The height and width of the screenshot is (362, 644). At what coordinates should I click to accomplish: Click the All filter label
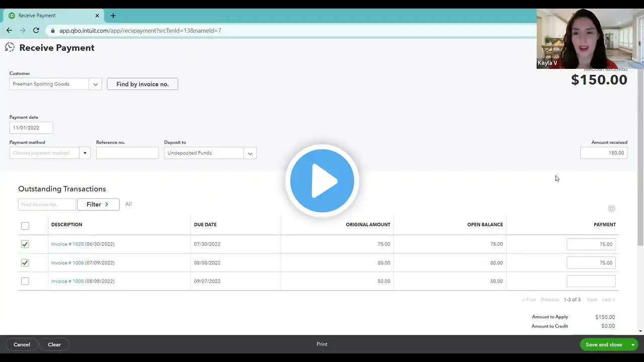pos(128,204)
